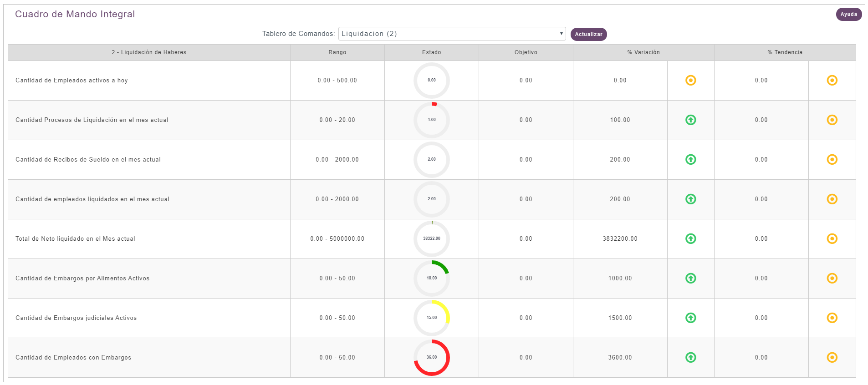Viewport: 868px width, 385px height.
Task: Click the 0.00 gauge for Empleados activos
Action: (x=431, y=81)
